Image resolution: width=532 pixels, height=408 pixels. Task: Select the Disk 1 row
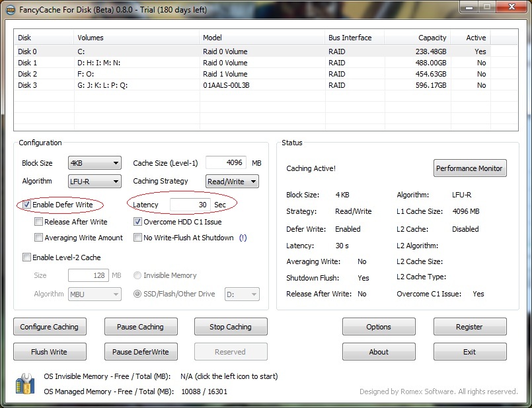(x=252, y=63)
